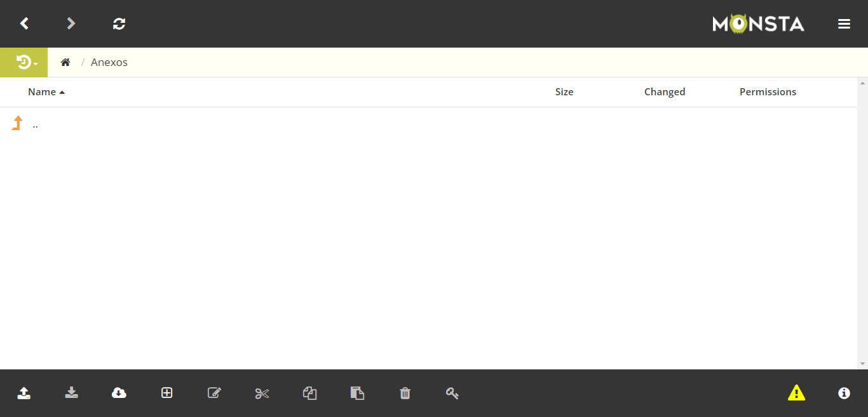Click the copy icon
Image resolution: width=868 pixels, height=417 pixels.
point(309,393)
